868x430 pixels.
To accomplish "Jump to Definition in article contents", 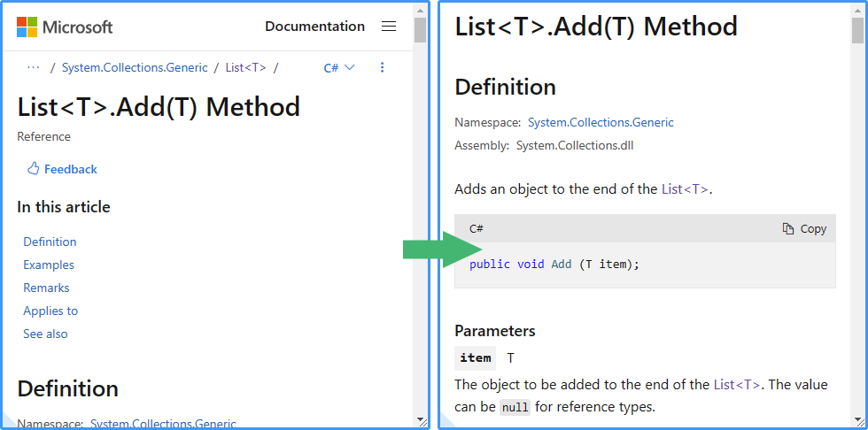I will pos(50,242).
